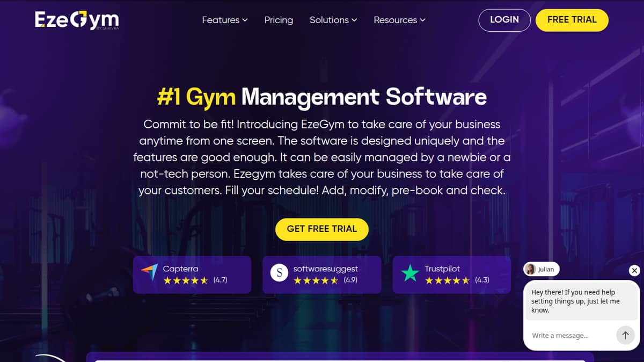Send chat message with arrow icon
Image resolution: width=644 pixels, height=362 pixels.
pyautogui.click(x=625, y=335)
